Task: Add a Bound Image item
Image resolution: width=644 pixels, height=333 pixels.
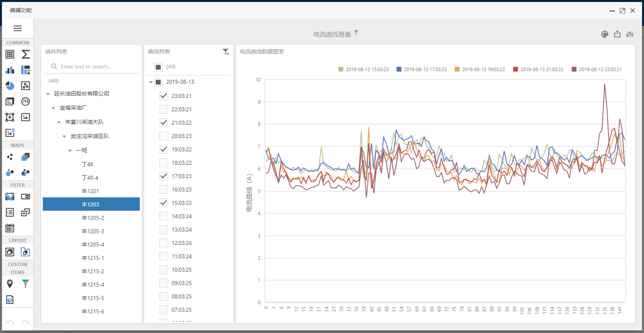Action: pos(10,133)
